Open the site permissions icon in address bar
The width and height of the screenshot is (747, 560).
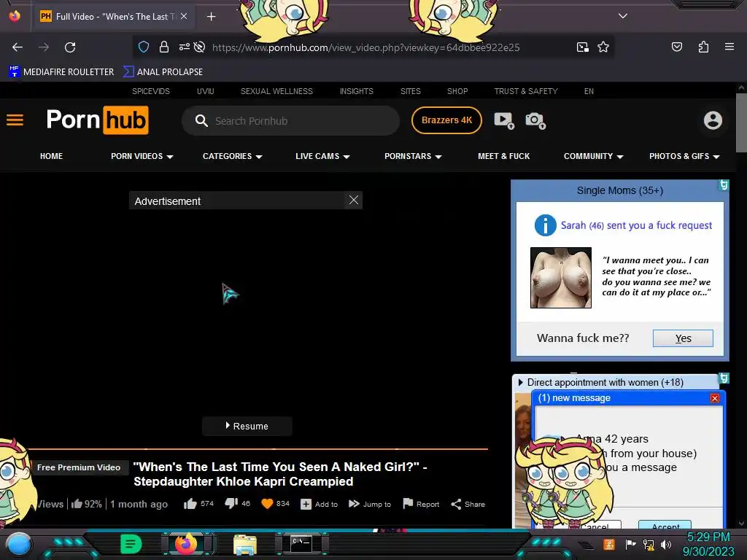[184, 47]
